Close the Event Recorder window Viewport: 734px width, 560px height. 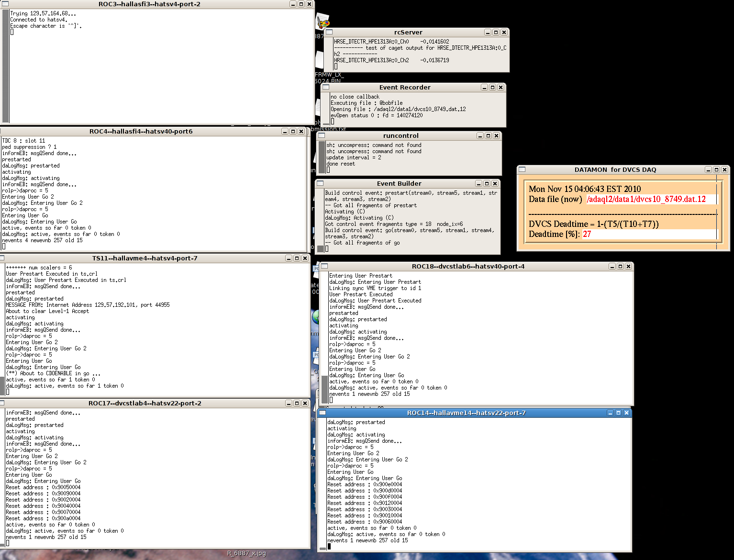click(x=500, y=87)
